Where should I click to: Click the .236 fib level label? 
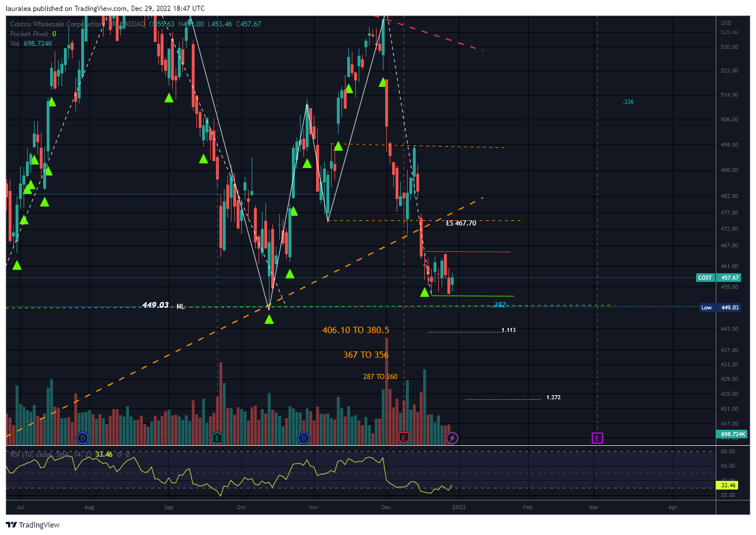pyautogui.click(x=628, y=102)
